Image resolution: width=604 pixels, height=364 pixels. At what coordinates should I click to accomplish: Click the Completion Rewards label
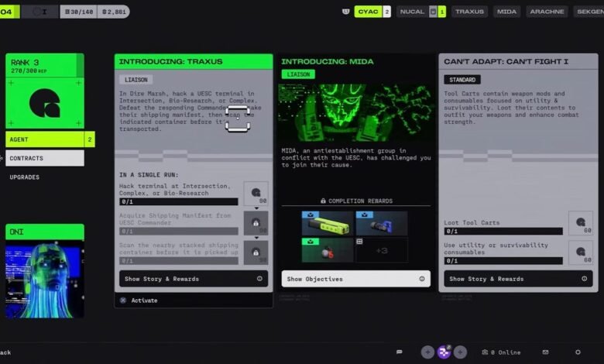tap(360, 201)
